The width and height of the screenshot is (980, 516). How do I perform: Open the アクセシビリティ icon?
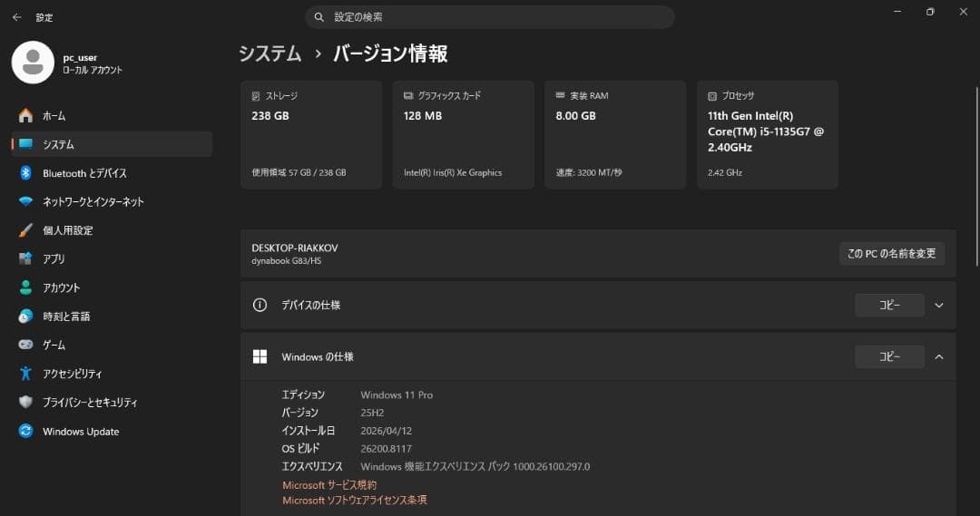coord(25,374)
